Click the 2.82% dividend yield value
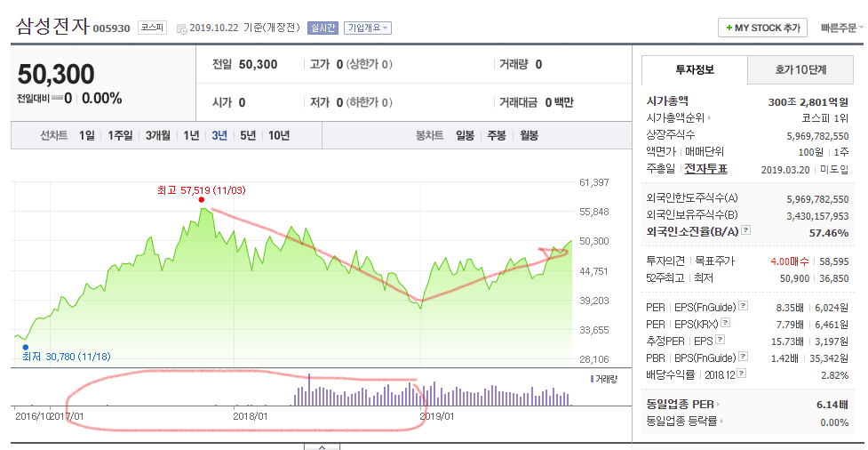Image resolution: width=868 pixels, height=450 pixels. pyautogui.click(x=835, y=375)
